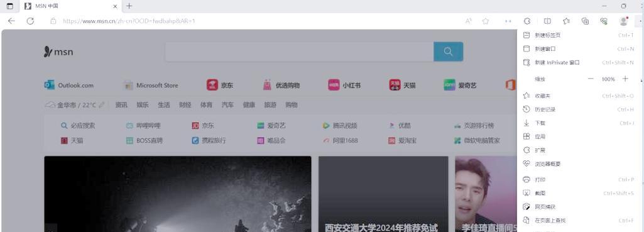Click the orange Office icon
Screen dimensions: 644x232
510,85
